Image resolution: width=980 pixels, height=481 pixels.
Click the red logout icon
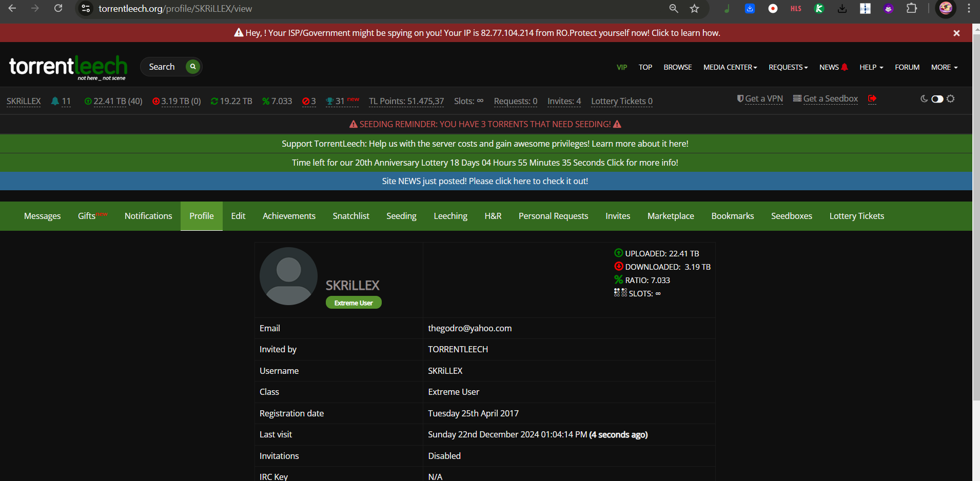[872, 98]
